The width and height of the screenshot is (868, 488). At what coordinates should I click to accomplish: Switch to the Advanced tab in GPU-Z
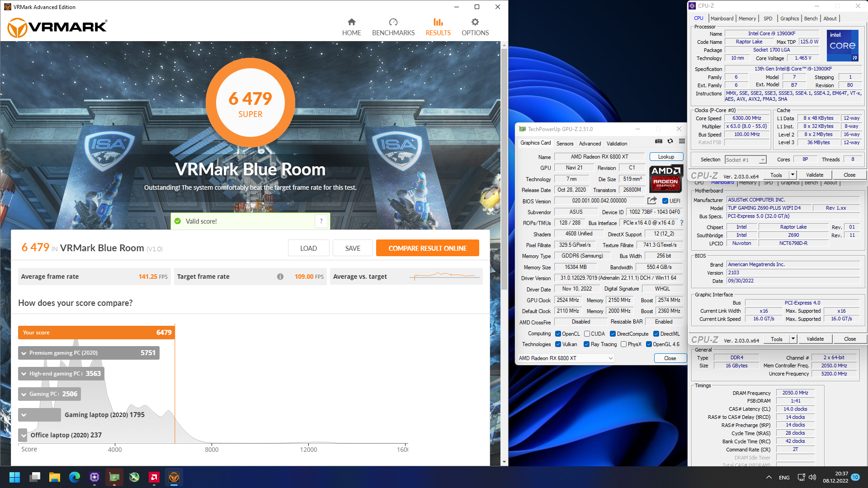[590, 144]
